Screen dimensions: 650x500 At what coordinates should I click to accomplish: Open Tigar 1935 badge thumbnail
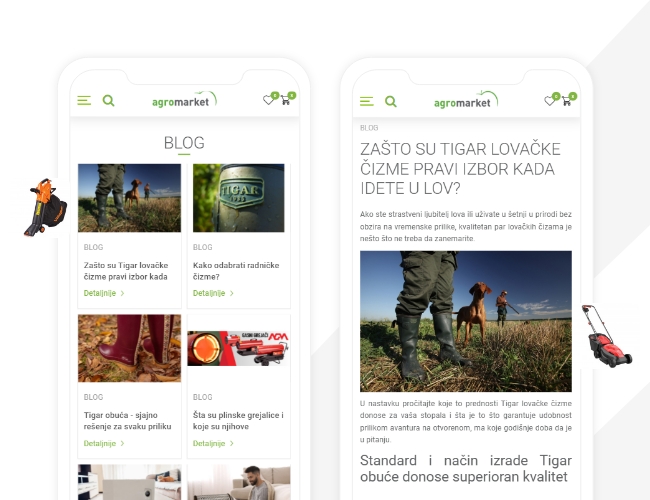tap(239, 198)
